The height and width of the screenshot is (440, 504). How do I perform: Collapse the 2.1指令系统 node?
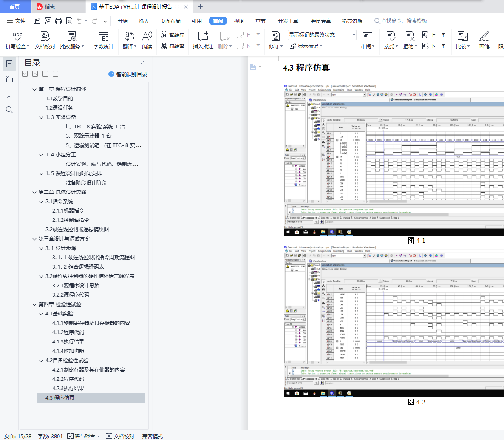pos(41,202)
